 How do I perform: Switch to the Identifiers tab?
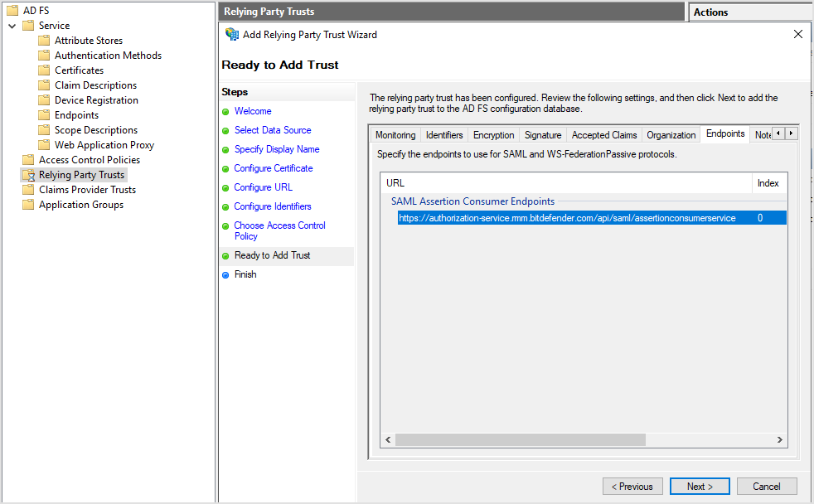[x=444, y=134]
